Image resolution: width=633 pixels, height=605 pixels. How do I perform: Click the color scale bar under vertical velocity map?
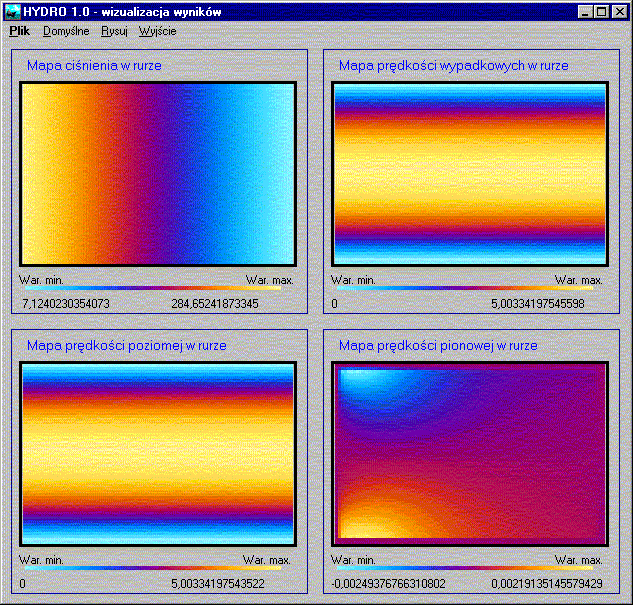pyautogui.click(x=465, y=568)
